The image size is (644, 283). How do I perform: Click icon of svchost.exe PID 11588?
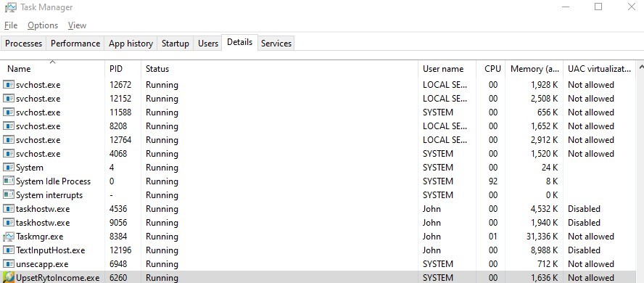click(9, 112)
